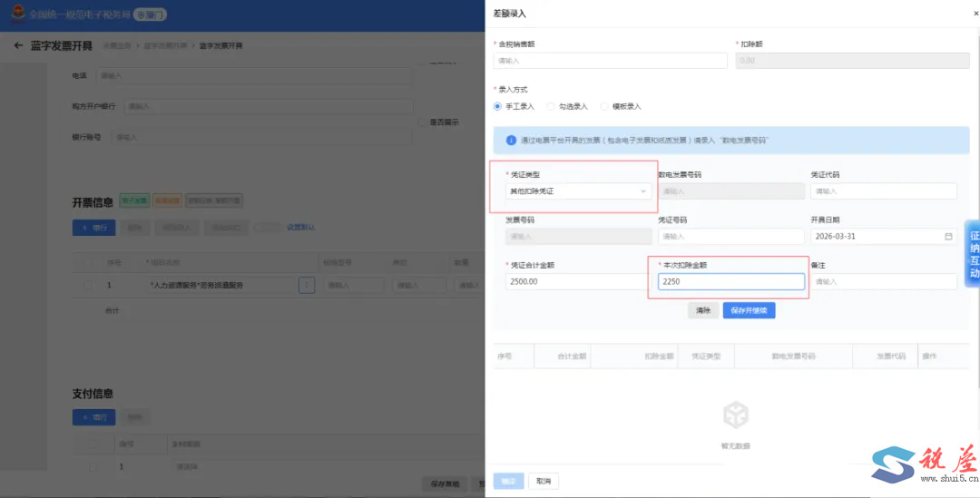Tick the checkbox on invoice row 1

point(88,285)
